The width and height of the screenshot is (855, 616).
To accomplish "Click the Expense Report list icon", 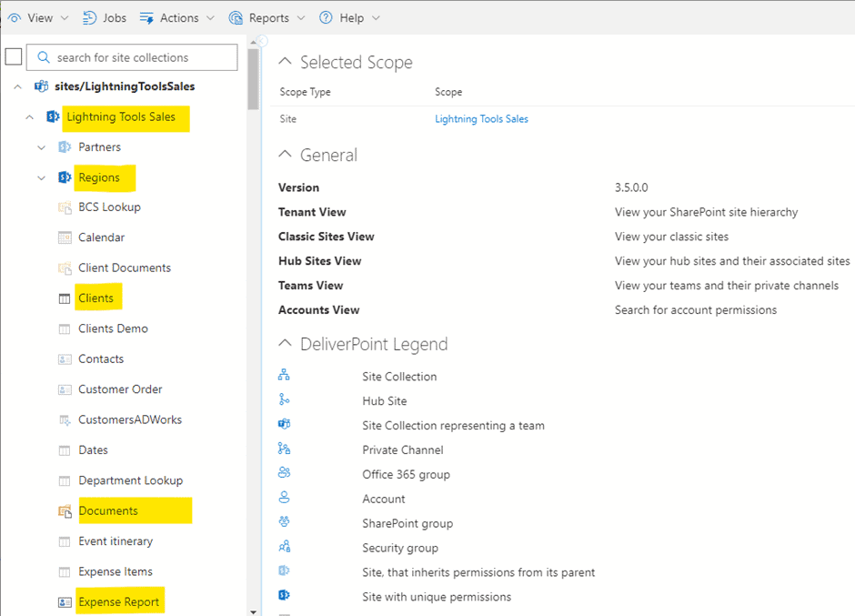I will 65,602.
